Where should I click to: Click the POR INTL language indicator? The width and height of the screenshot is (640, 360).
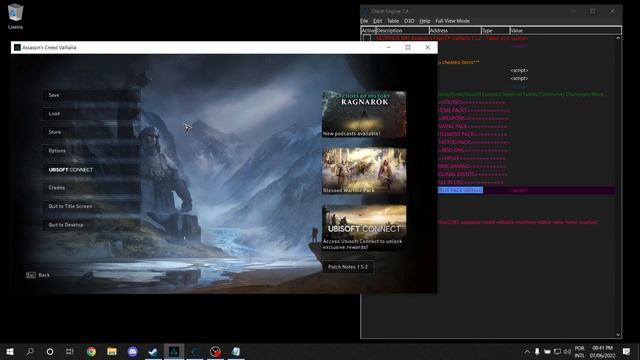point(579,352)
